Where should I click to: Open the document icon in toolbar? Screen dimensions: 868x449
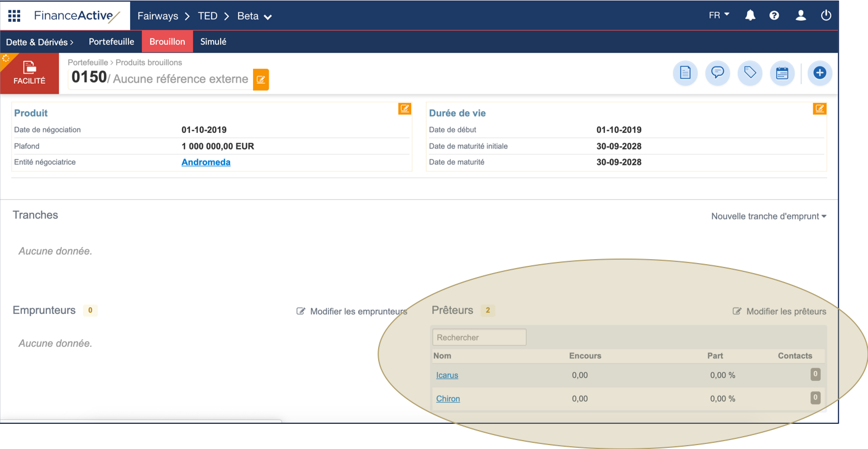[685, 73]
